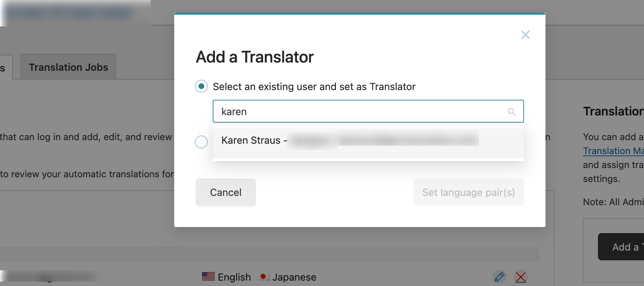The image size is (644, 286).
Task: Click the US flag icon beside English
Action: pos(208,276)
